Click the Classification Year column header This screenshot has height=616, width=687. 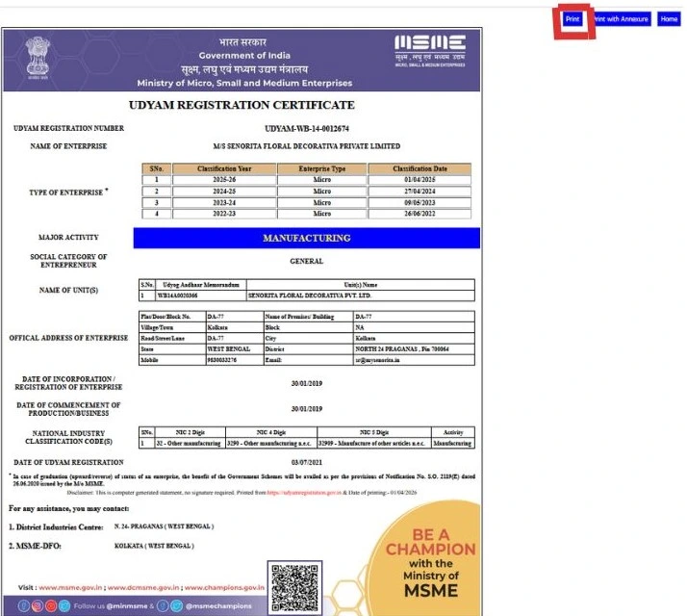pos(224,168)
